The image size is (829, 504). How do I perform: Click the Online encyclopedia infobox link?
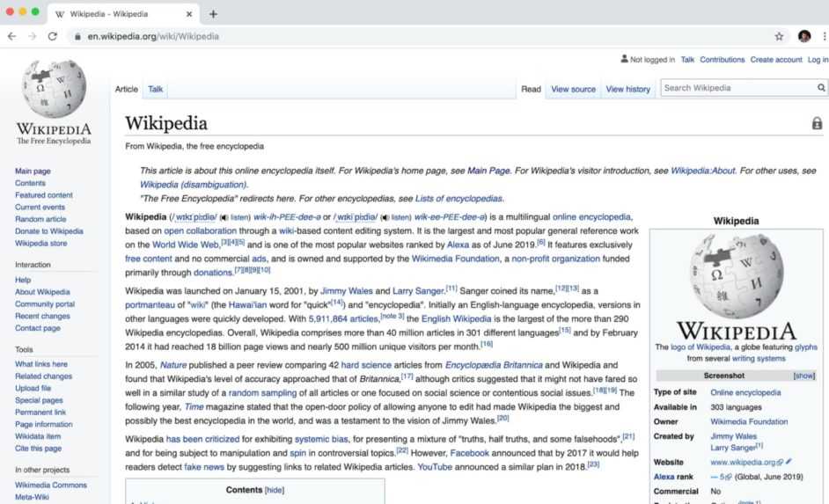[x=745, y=392]
